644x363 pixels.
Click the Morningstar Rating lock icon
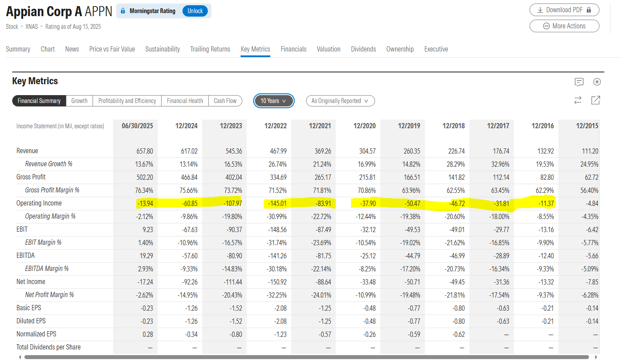pyautogui.click(x=123, y=11)
